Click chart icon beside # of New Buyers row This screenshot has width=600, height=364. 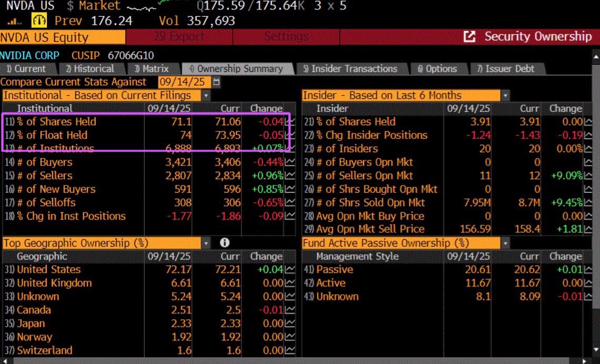[289, 190]
